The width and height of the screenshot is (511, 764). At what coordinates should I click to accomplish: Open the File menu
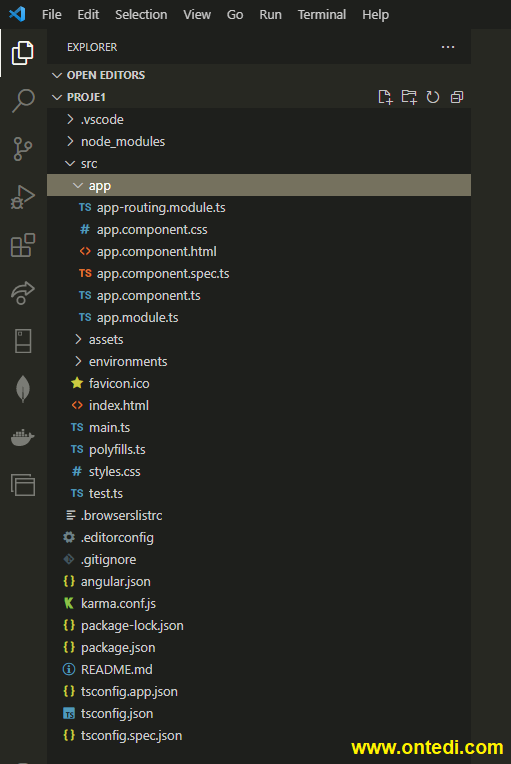[52, 15]
